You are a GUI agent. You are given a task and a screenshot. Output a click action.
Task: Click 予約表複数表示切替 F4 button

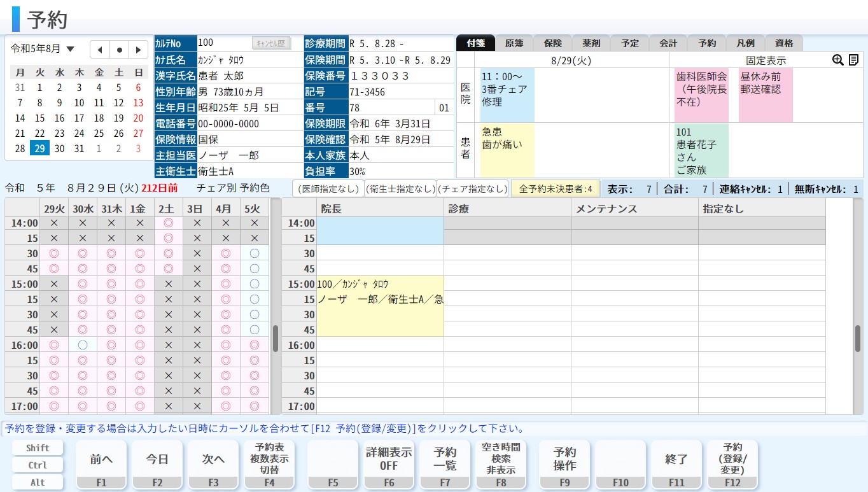pyautogui.click(x=270, y=465)
